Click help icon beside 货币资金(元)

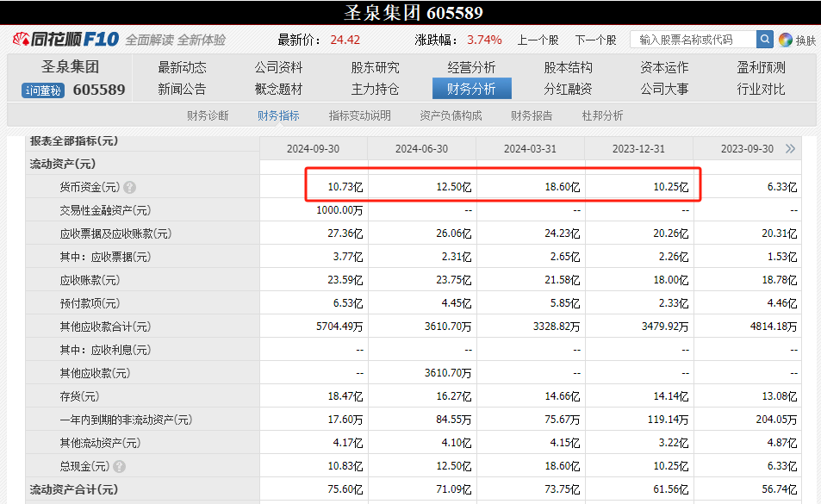tap(130, 187)
